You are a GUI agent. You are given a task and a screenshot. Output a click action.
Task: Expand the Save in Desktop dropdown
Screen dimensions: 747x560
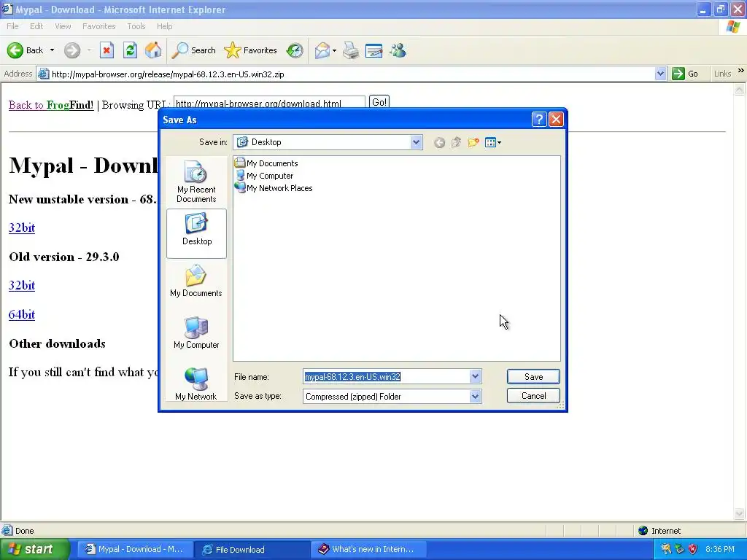coord(416,142)
